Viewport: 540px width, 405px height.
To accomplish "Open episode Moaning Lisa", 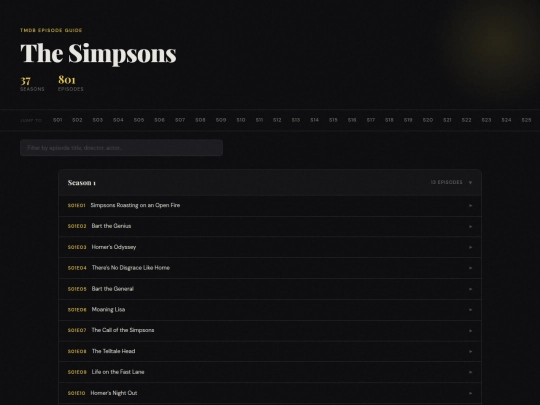I will [x=108, y=309].
